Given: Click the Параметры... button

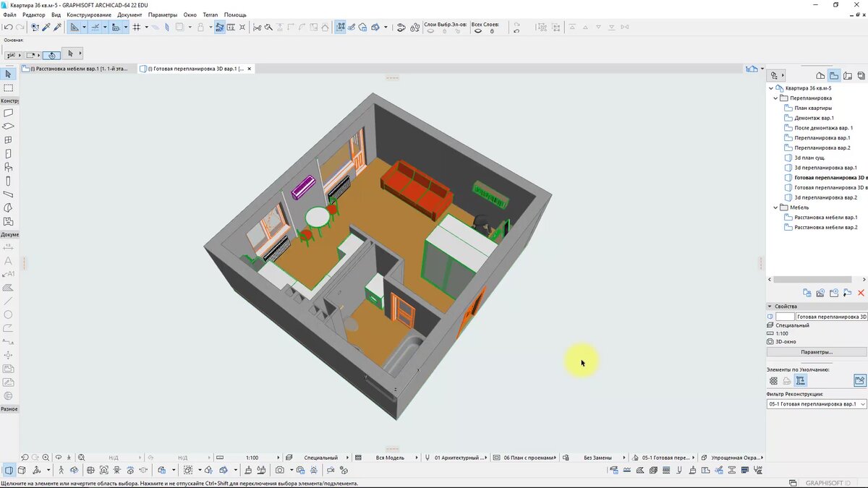Looking at the screenshot, I should (x=817, y=352).
